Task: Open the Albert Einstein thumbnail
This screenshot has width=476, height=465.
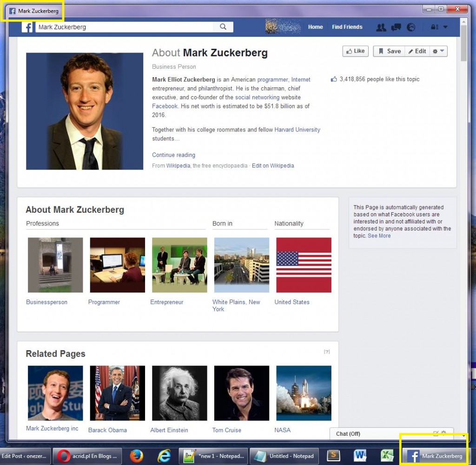Action: point(179,393)
